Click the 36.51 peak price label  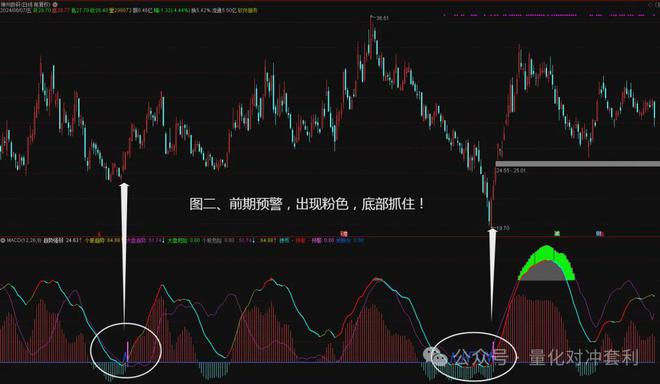383,19
